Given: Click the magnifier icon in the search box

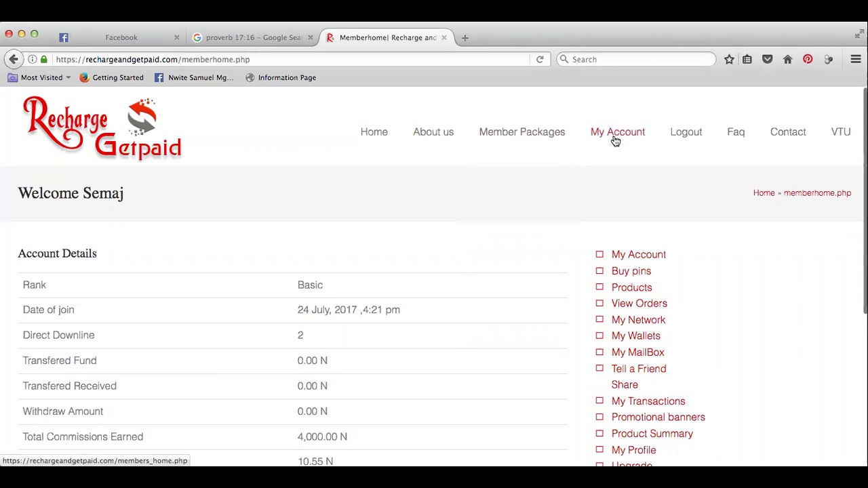Looking at the screenshot, I should pyautogui.click(x=564, y=59).
